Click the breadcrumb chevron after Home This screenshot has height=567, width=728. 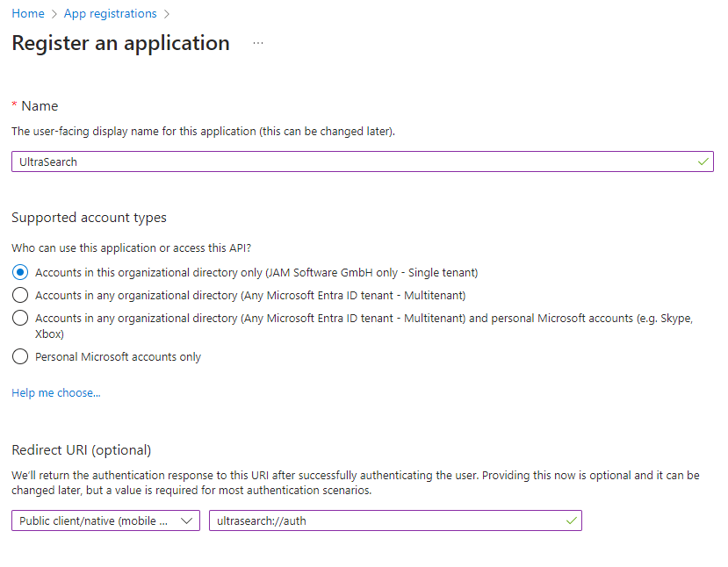coord(54,13)
